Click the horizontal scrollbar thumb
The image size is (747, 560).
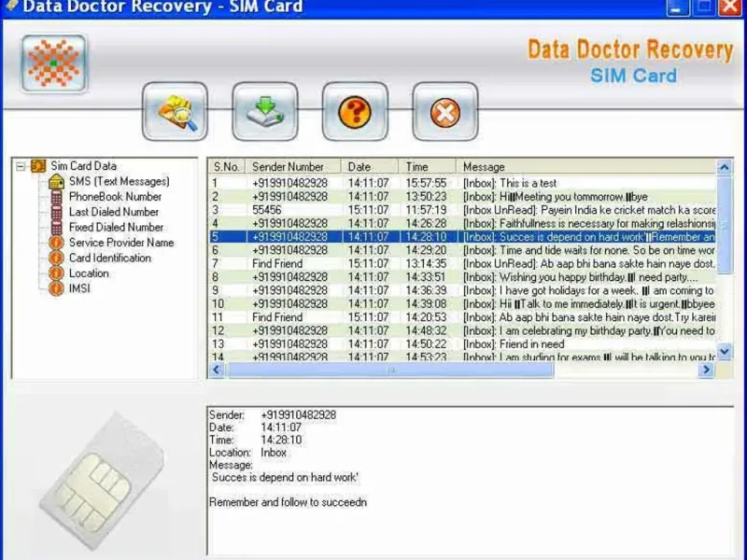pos(390,370)
